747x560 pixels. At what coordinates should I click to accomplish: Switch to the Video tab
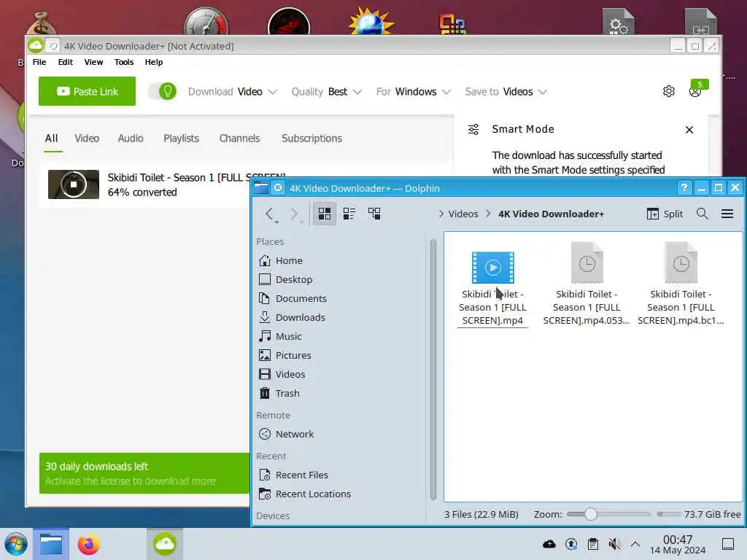click(87, 139)
